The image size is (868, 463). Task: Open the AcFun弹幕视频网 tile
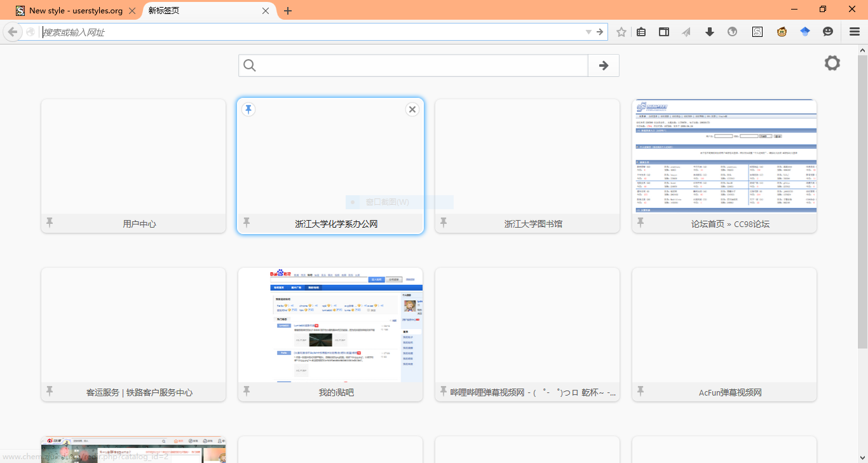(724, 335)
